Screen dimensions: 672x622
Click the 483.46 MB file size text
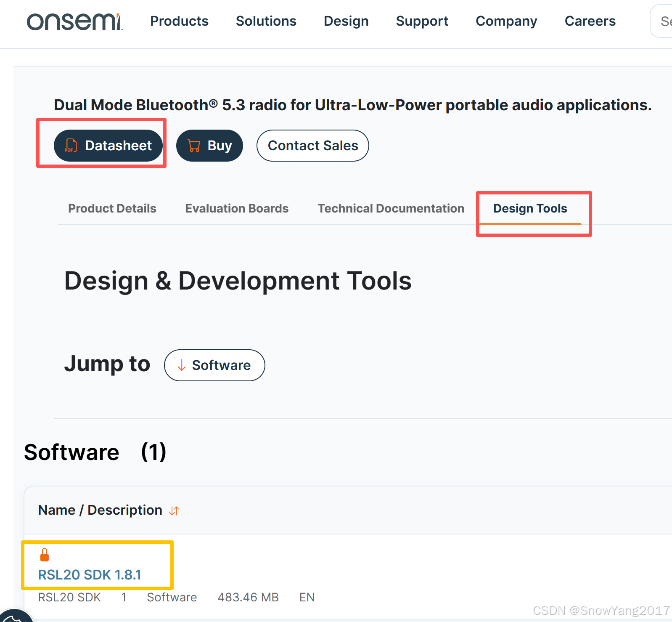248,597
